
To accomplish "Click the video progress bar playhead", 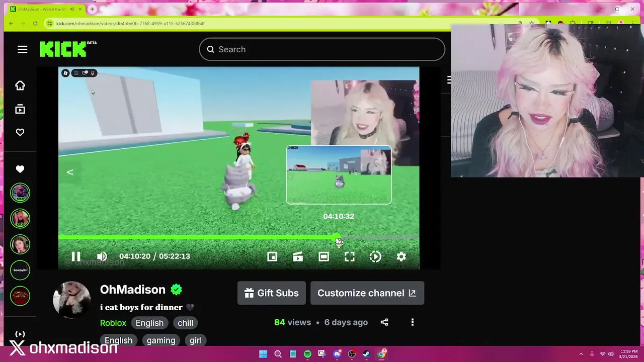I will tap(336, 237).
